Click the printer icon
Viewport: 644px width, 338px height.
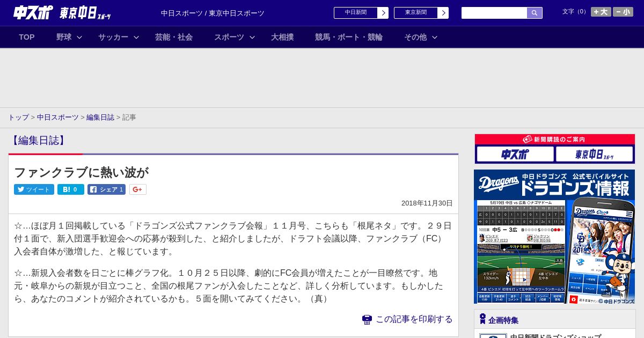pos(367,319)
